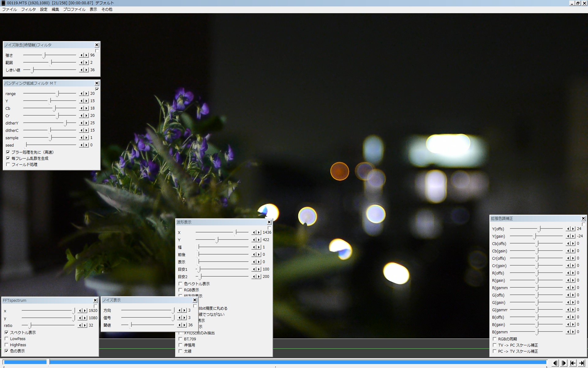Click the bottom timeline seek bar

click(x=276, y=362)
